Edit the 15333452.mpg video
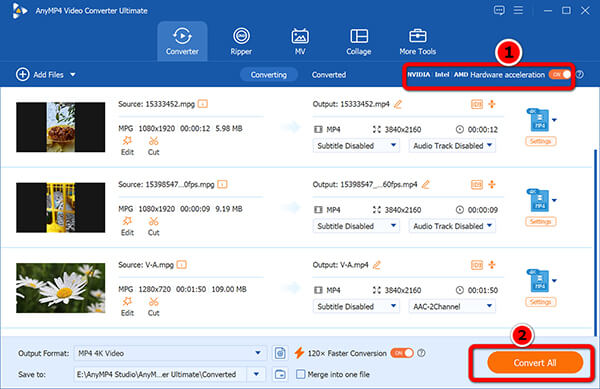Image resolution: width=600 pixels, height=389 pixels. (127, 146)
